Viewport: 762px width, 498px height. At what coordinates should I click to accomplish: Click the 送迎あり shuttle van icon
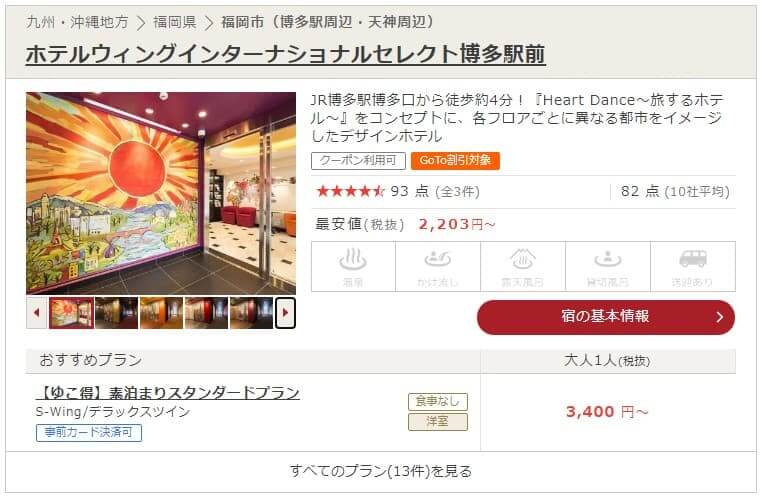(x=693, y=266)
